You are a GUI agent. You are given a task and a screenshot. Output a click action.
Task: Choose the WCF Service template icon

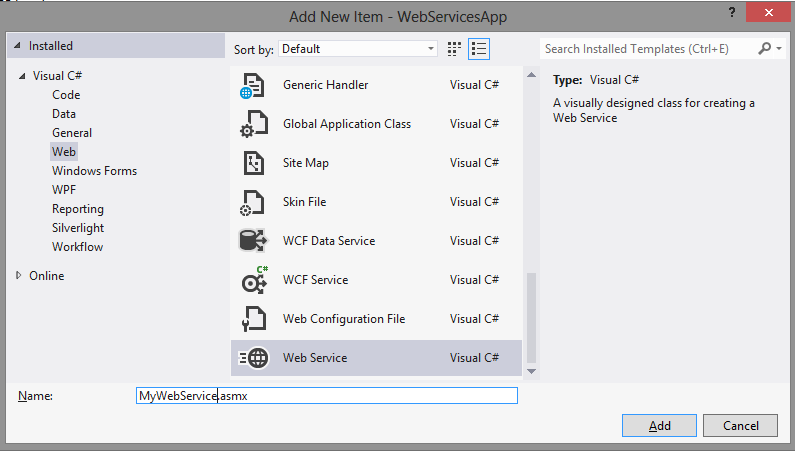(x=254, y=280)
